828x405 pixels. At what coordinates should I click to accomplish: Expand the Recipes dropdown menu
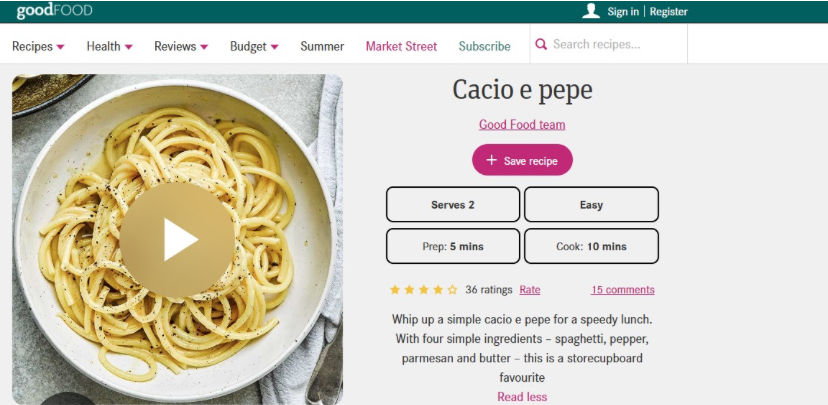point(38,46)
